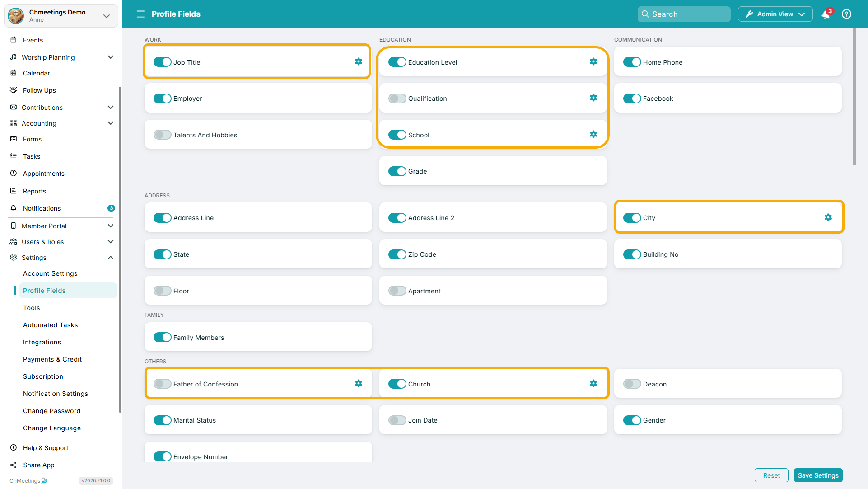Open Education Level settings gear
The height and width of the screenshot is (489, 868).
pos(593,61)
